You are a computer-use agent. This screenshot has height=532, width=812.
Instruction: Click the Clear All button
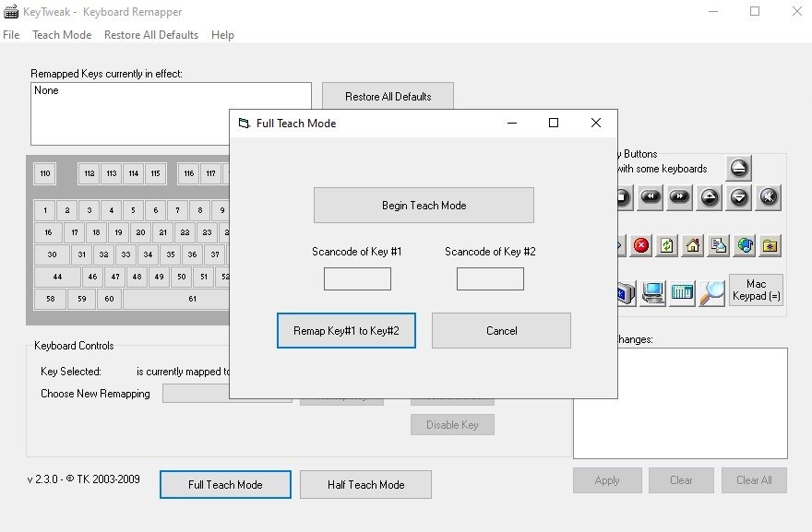754,480
